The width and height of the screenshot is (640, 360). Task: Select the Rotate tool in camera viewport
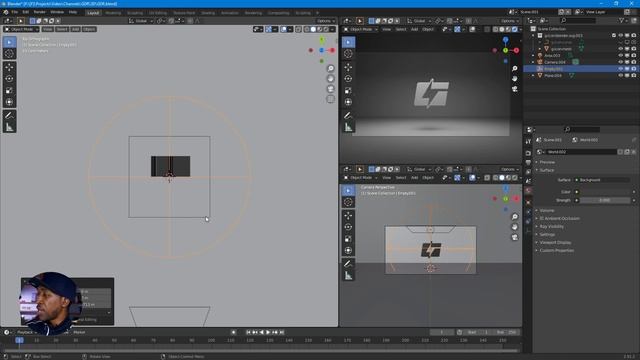click(348, 227)
